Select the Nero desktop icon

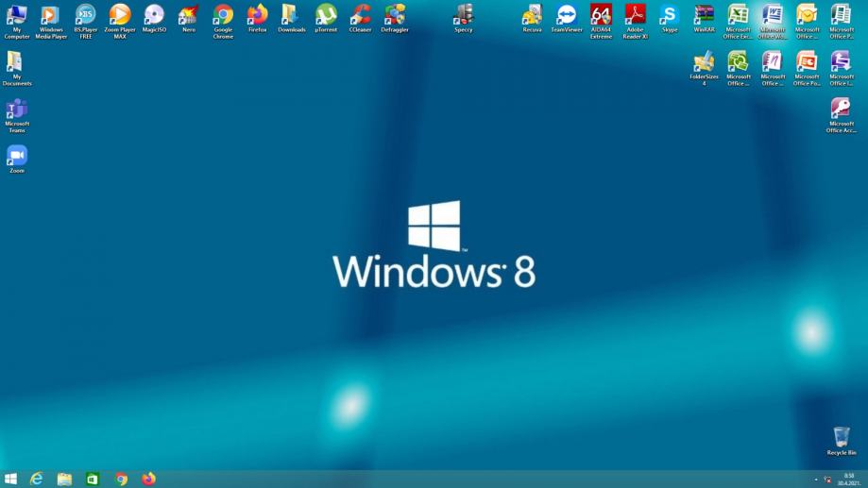tap(189, 18)
